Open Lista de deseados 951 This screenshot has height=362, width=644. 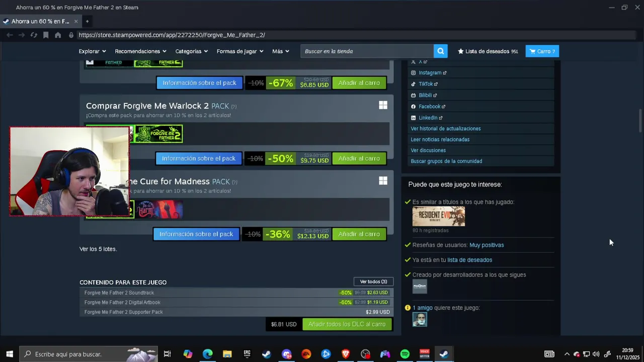(x=488, y=51)
